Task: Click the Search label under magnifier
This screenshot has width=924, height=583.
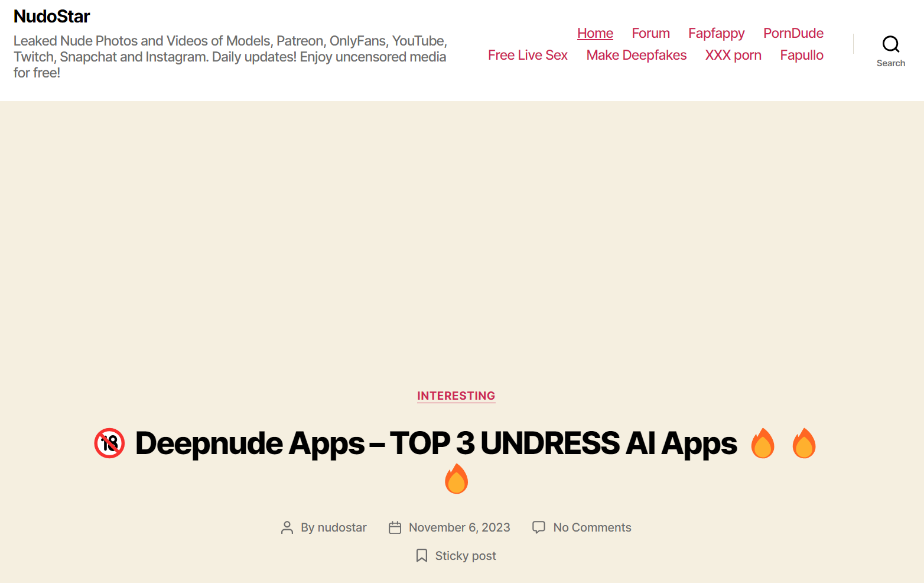Action: [890, 63]
